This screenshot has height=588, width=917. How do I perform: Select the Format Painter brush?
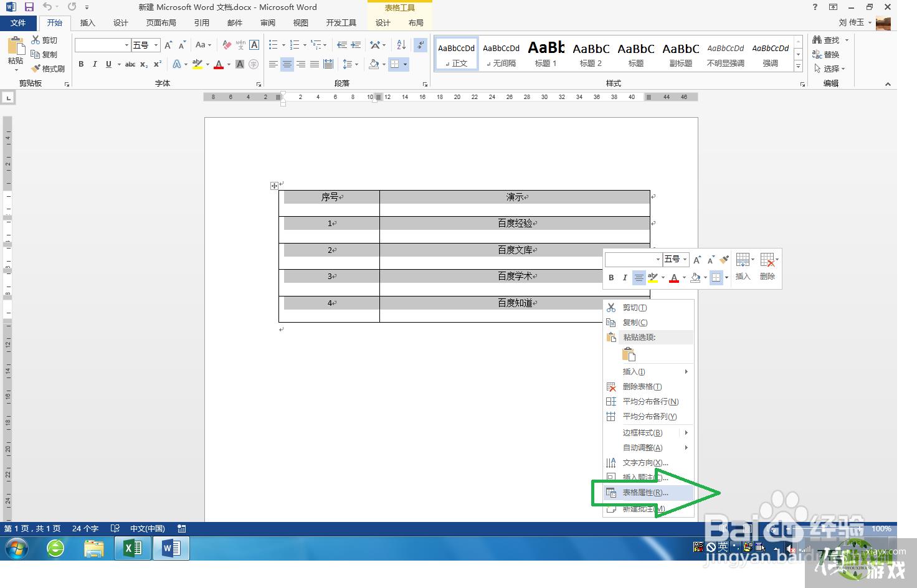[36, 69]
